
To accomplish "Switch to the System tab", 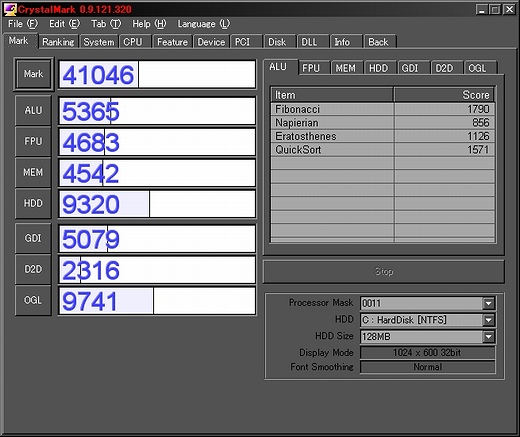I will coord(99,42).
